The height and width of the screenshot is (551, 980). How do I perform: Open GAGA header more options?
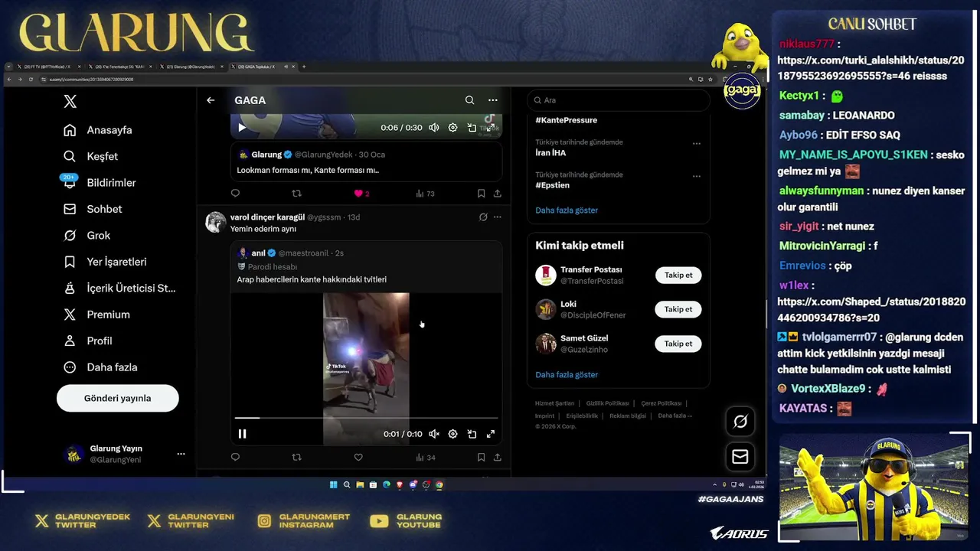point(492,100)
